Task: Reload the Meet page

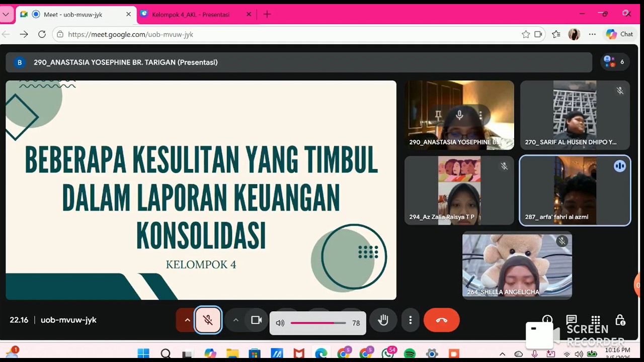Action: click(x=42, y=34)
